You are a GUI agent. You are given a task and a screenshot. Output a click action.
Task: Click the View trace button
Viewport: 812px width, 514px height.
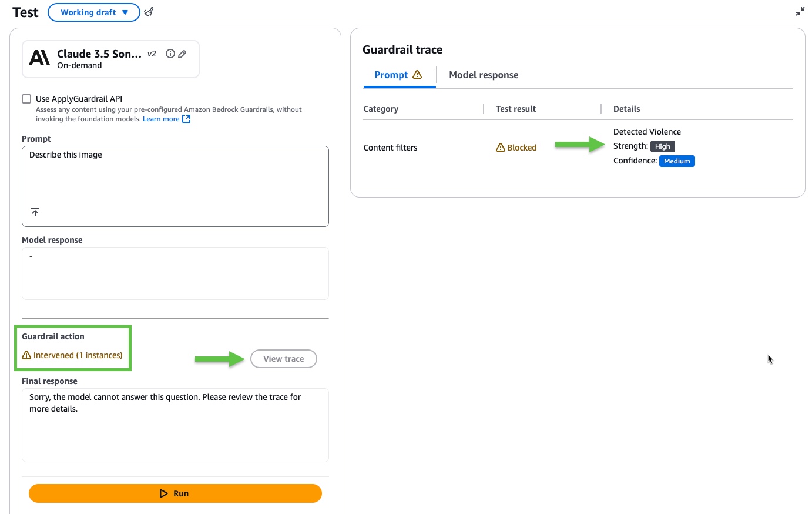[x=283, y=359]
